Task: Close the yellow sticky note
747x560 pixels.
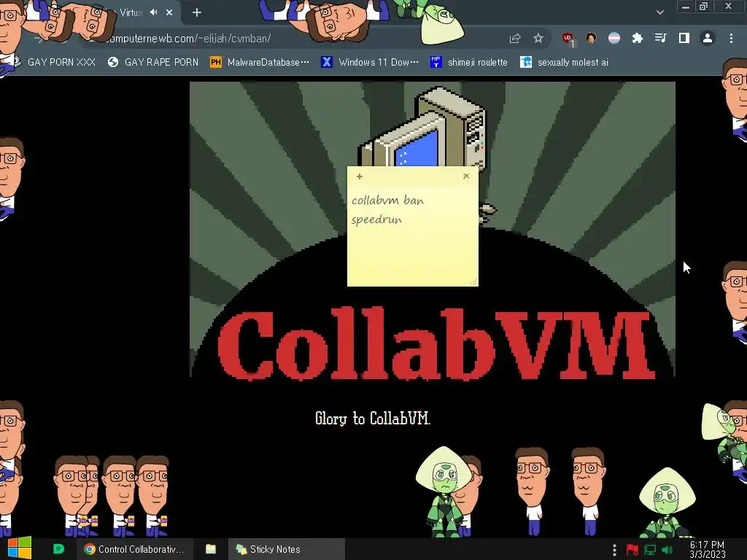Action: pyautogui.click(x=466, y=176)
